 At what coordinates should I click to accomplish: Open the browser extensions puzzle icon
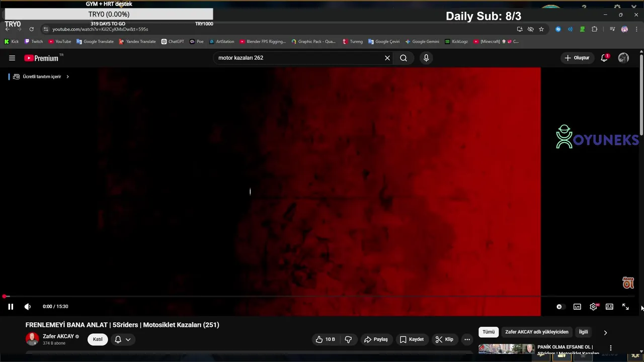click(594, 29)
